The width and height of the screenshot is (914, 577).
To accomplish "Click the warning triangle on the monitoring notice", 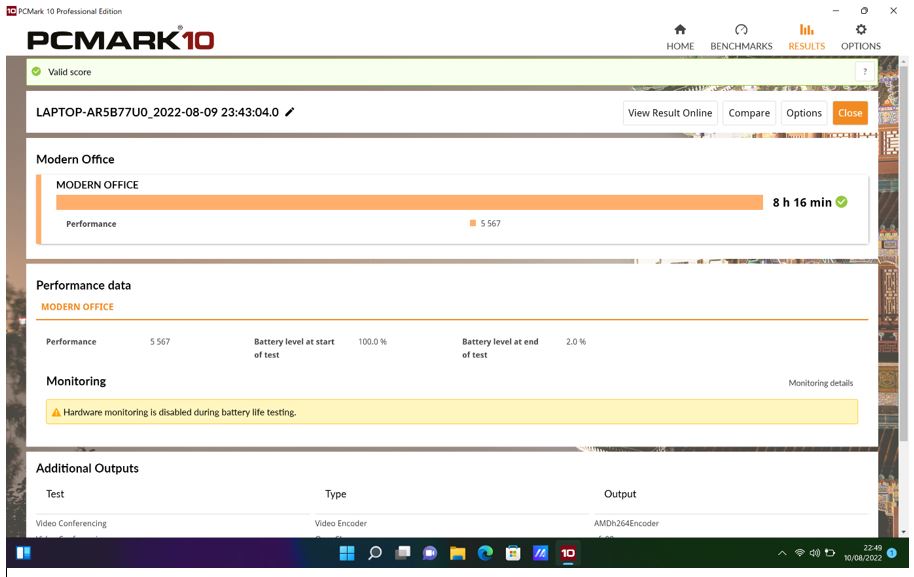I will (57, 410).
